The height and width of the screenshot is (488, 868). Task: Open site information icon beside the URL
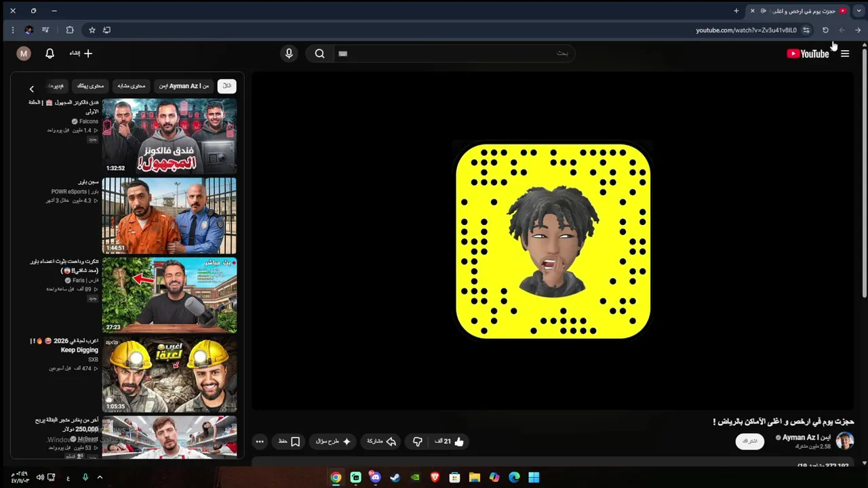(806, 30)
